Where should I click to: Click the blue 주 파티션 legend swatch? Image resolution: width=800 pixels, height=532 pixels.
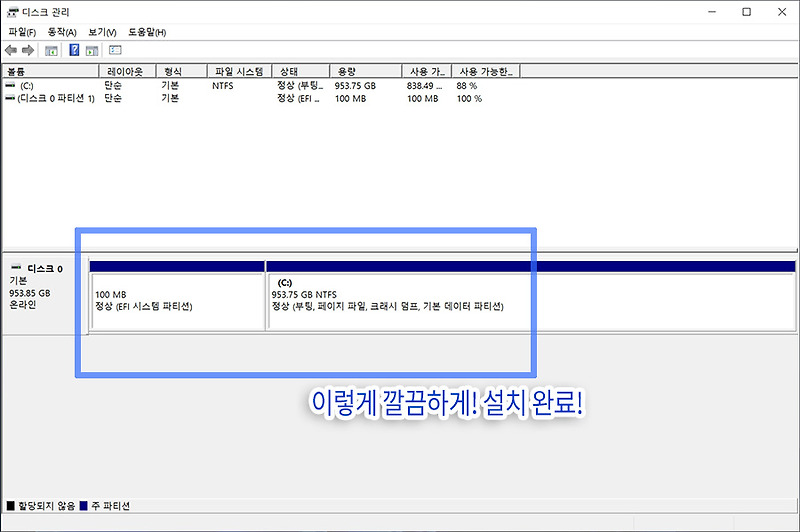click(84, 505)
